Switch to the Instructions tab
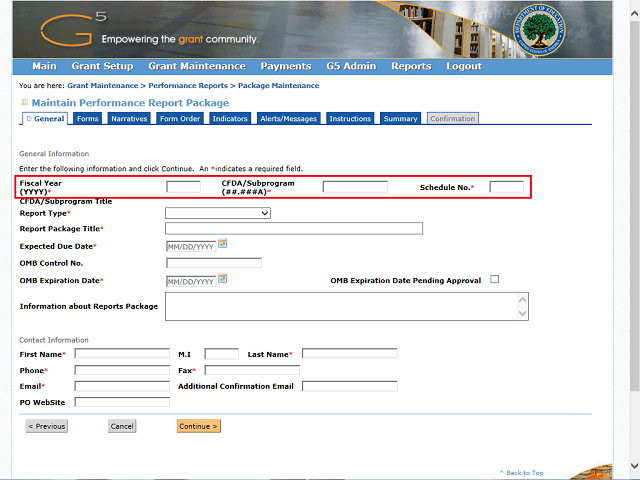 tap(350, 119)
